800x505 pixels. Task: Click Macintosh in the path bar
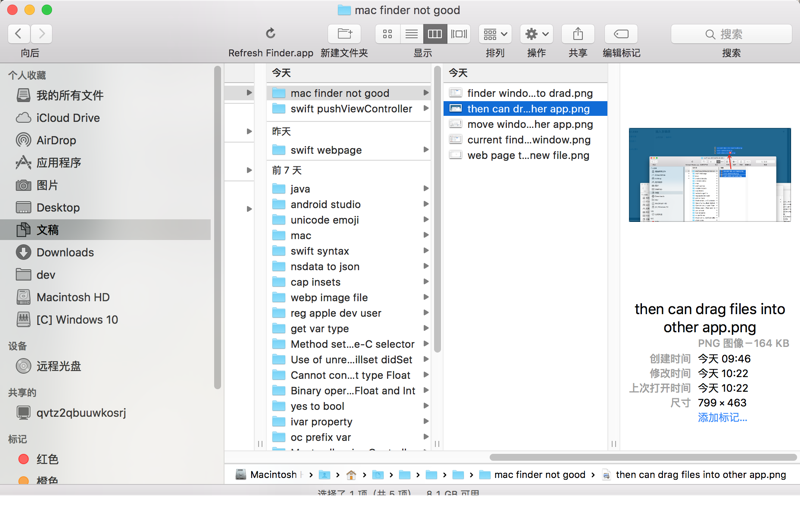[268, 475]
